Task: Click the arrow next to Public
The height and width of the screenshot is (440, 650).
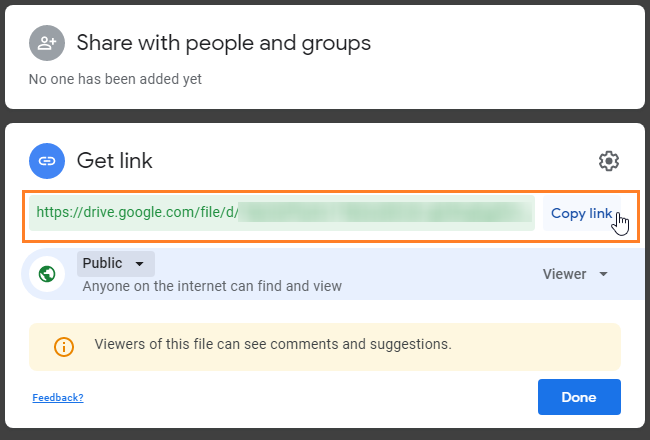Action: coord(139,264)
